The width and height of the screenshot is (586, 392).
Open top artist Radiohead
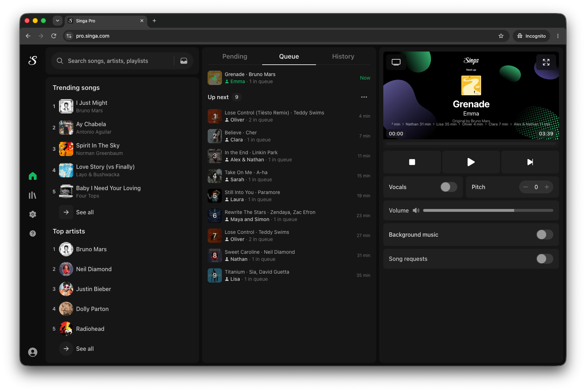122,329
